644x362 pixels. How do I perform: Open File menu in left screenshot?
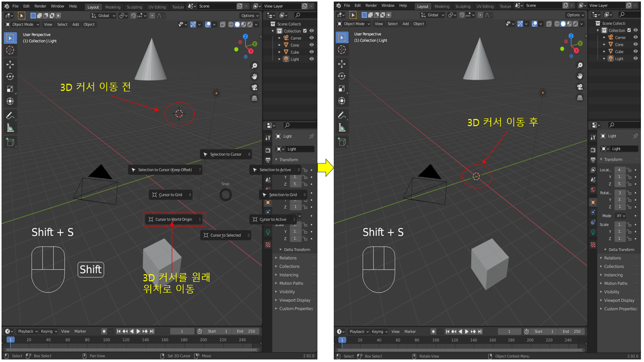[x=15, y=6]
